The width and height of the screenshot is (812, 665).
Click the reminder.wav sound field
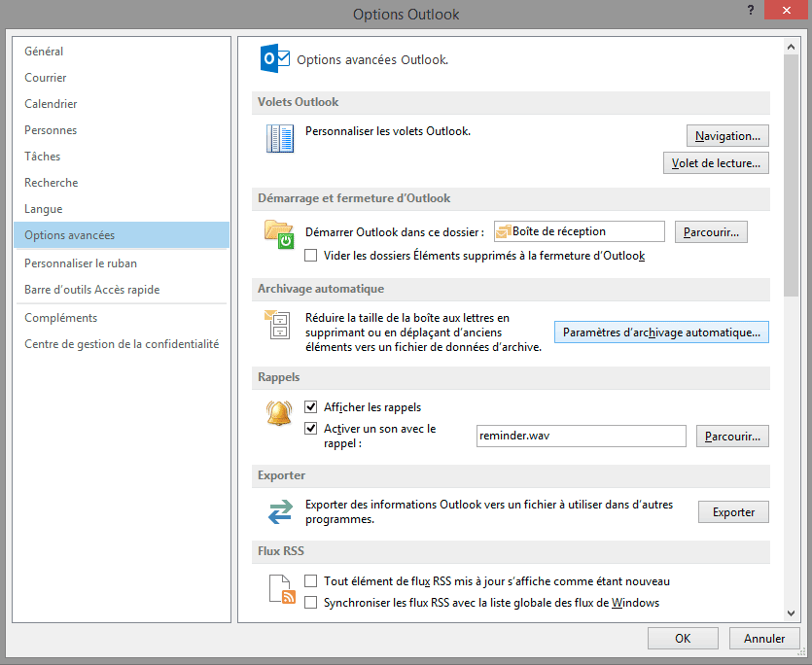pyautogui.click(x=581, y=437)
